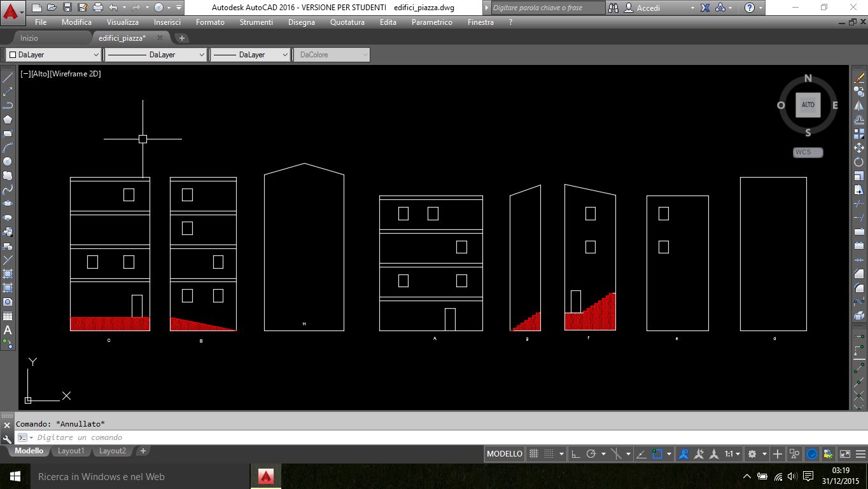
Task: Select the Fillet tool in right toolbar
Action: pos(859,288)
